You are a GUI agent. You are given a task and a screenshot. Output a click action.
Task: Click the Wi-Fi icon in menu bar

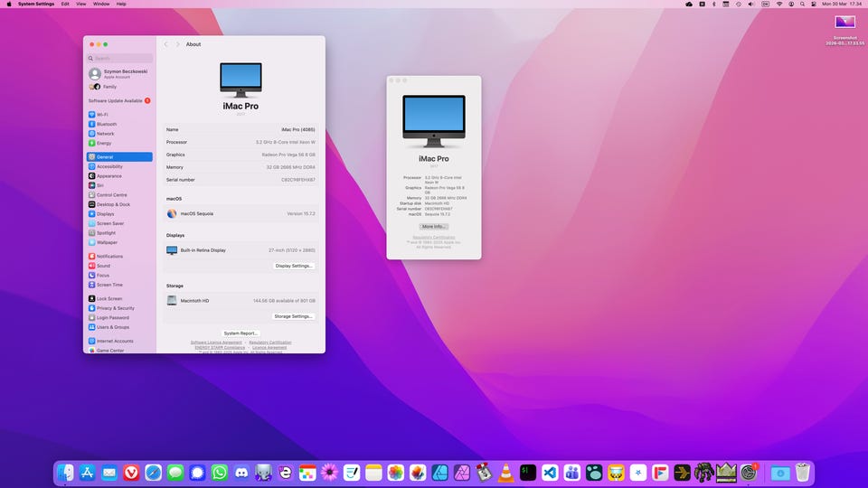[x=778, y=5]
